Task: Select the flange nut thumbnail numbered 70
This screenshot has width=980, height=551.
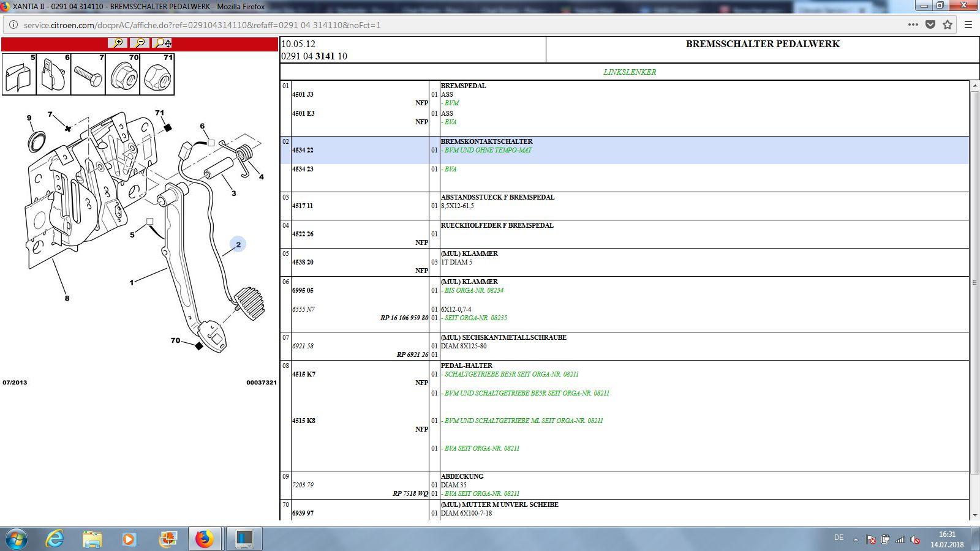Action: point(123,74)
